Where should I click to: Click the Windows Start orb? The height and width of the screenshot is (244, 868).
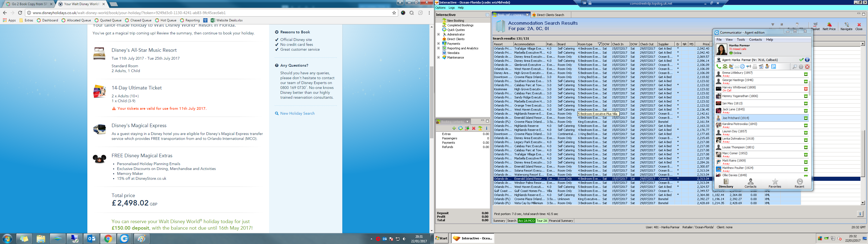pyautogui.click(x=7, y=239)
